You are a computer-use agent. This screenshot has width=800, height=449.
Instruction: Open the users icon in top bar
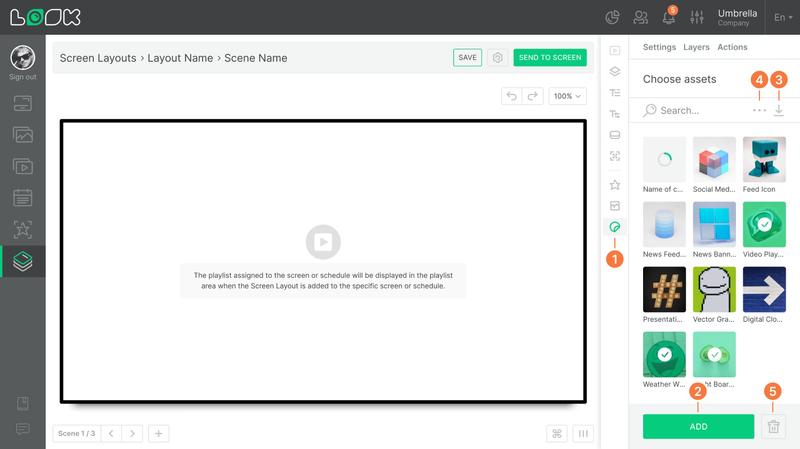point(640,17)
